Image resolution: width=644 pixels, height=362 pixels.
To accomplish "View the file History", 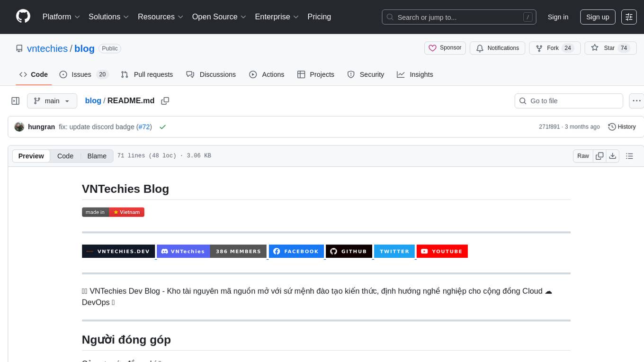I will 622,127.
